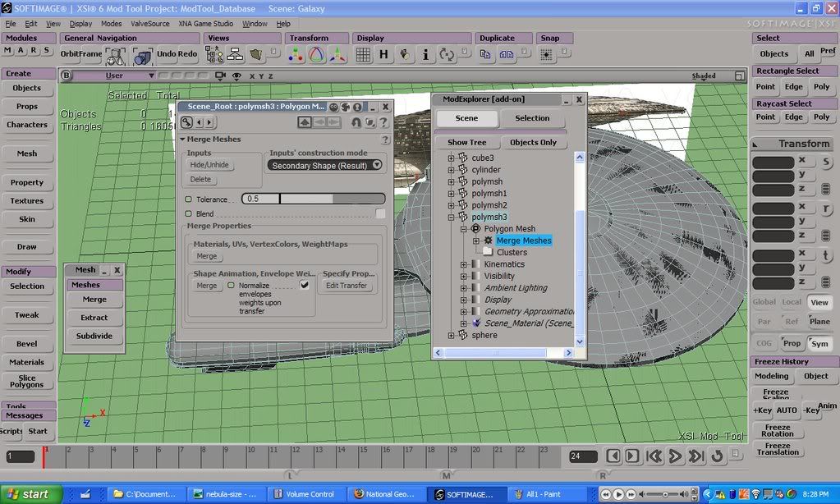
Task: Click the up arrow icon in property editor
Action: [305, 122]
